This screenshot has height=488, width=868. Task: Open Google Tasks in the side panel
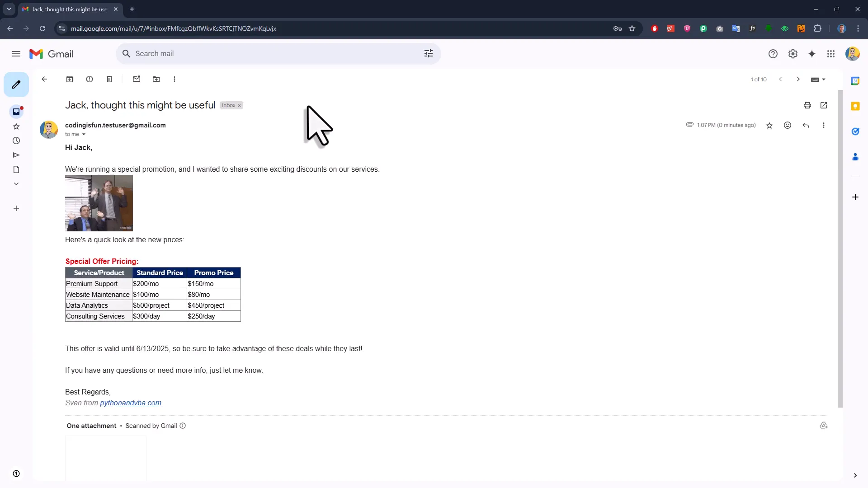click(x=855, y=131)
